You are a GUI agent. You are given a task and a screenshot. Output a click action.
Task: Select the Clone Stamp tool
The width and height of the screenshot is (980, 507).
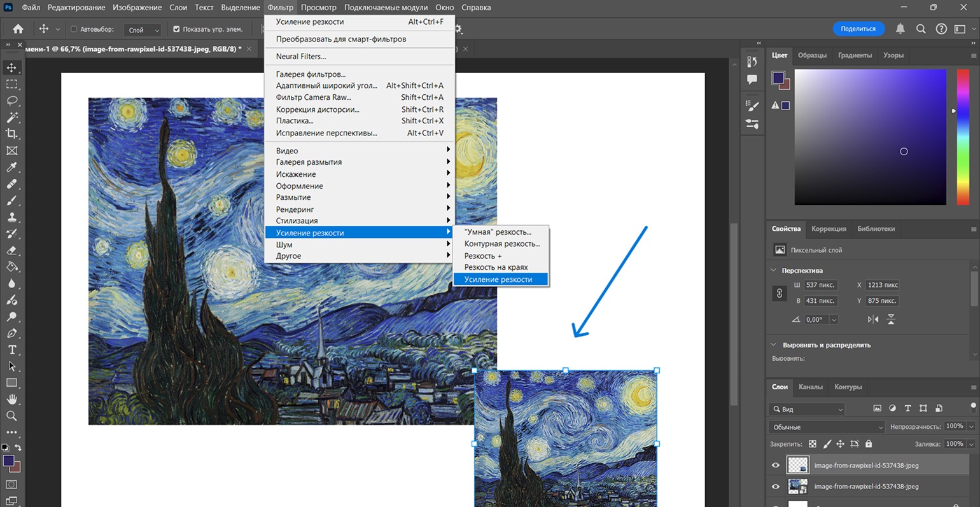point(11,217)
